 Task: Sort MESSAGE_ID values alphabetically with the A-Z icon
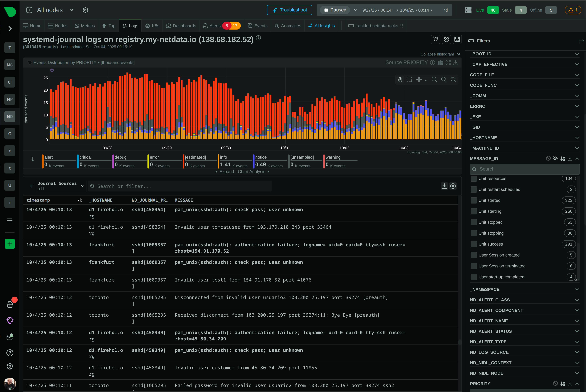coord(563,158)
